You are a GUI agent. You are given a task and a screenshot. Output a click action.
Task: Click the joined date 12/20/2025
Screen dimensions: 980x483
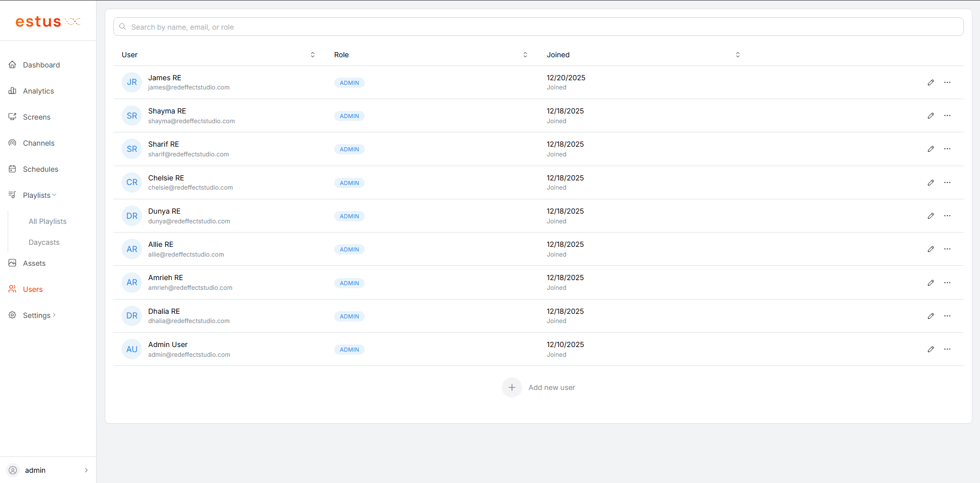[566, 78]
